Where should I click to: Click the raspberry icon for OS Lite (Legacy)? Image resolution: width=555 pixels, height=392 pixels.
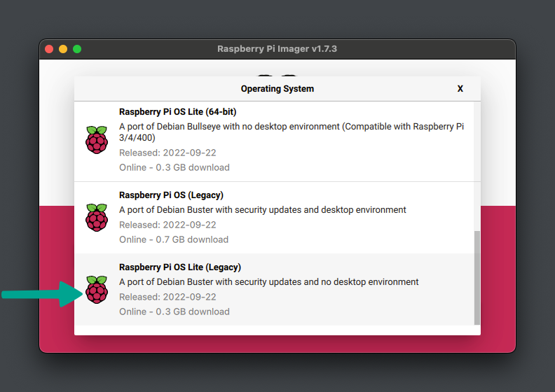pos(97,289)
